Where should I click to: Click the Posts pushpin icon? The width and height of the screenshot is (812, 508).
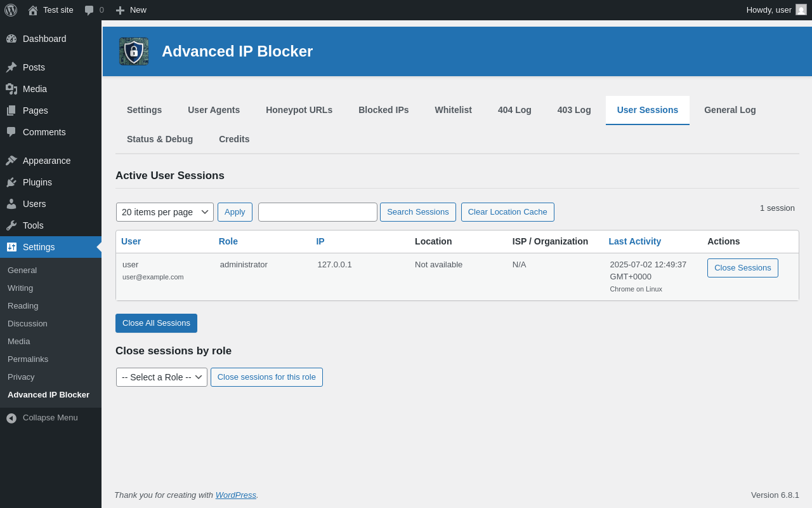[x=11, y=67]
